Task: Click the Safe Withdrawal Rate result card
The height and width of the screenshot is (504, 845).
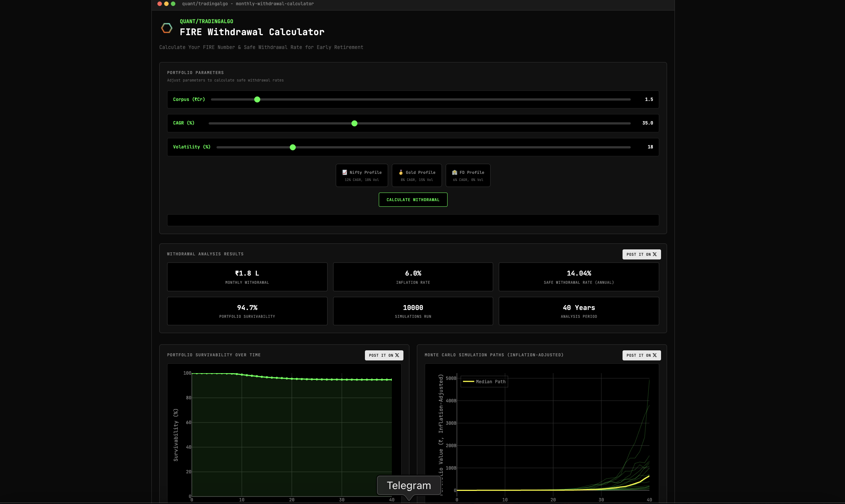Action: click(579, 277)
